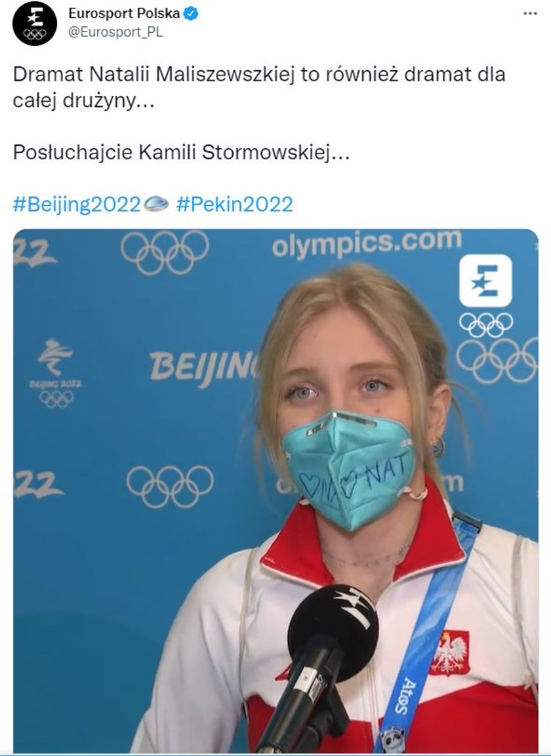The width and height of the screenshot is (551, 756).
Task: Click the Atos lanyard in the video
Action: point(428,633)
